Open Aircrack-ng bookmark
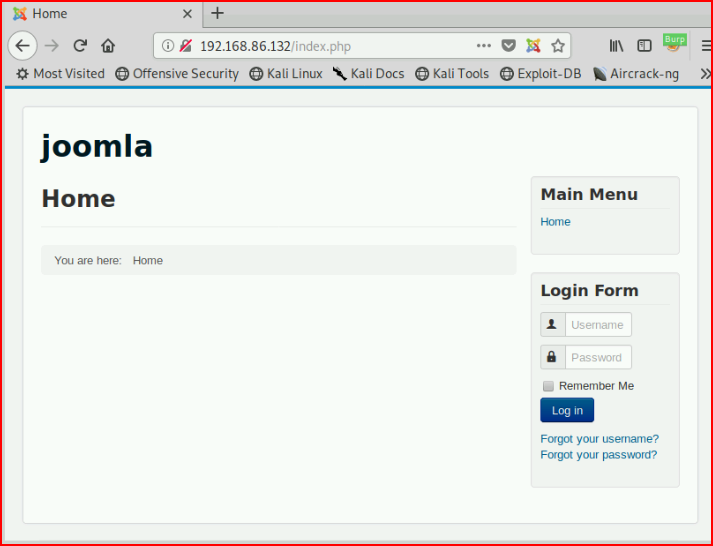 (636, 74)
